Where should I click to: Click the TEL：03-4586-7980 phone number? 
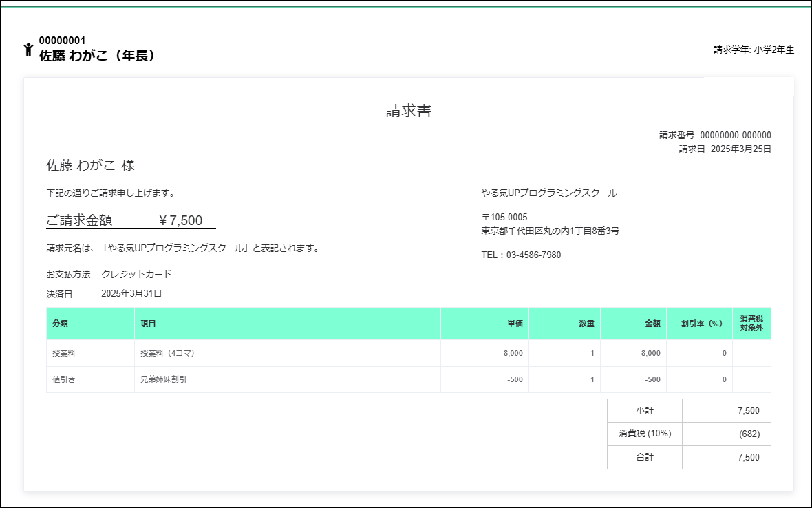pos(521,255)
